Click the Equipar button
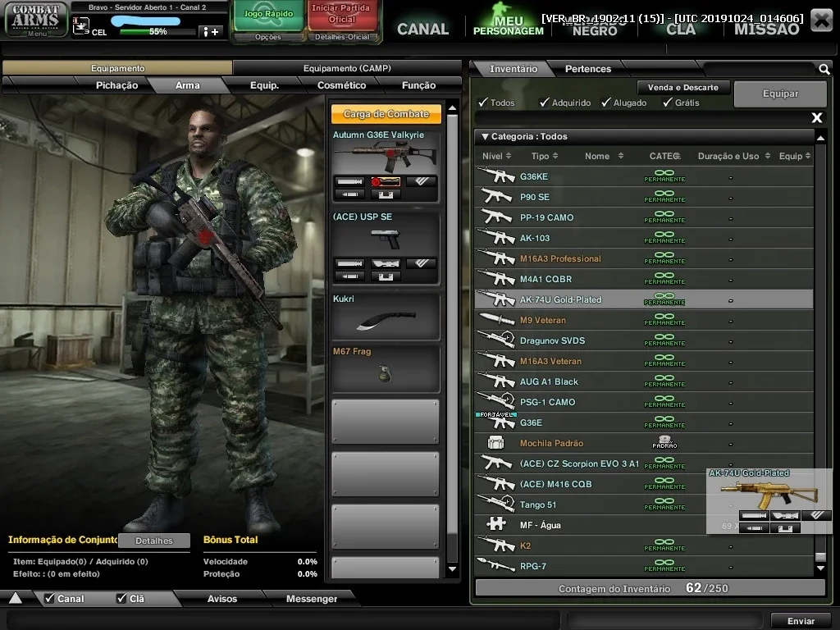 [x=780, y=94]
